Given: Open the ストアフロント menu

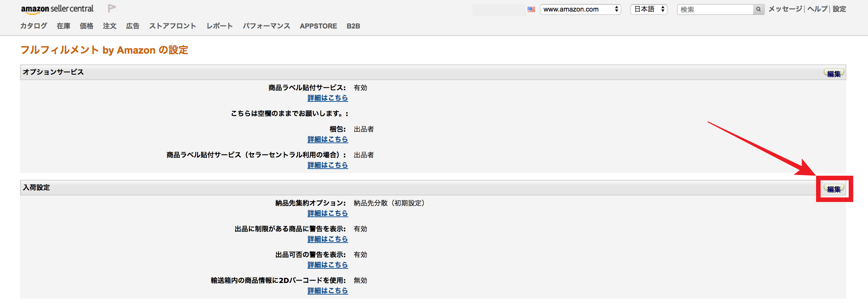Looking at the screenshot, I should pyautogui.click(x=173, y=26).
